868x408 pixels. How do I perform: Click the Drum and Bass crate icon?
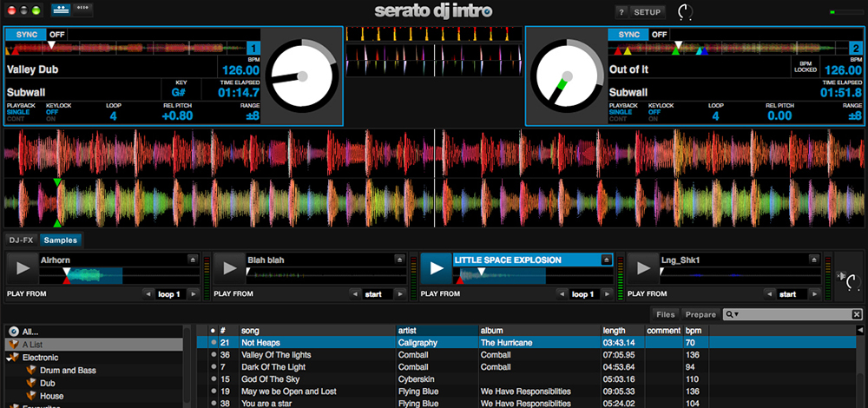(32, 371)
